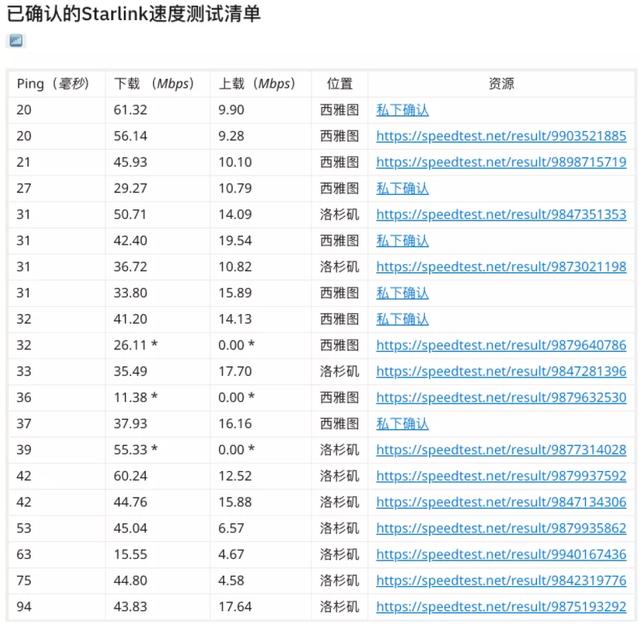Viewport: 640px width, 624px height.
Task: Select the 9.90 upload value
Action: tap(231, 110)
